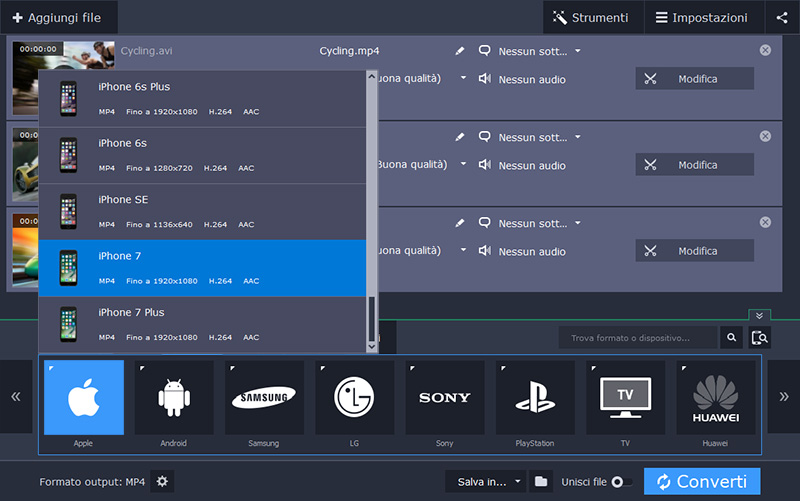Open the output folder icon

pyautogui.click(x=541, y=482)
